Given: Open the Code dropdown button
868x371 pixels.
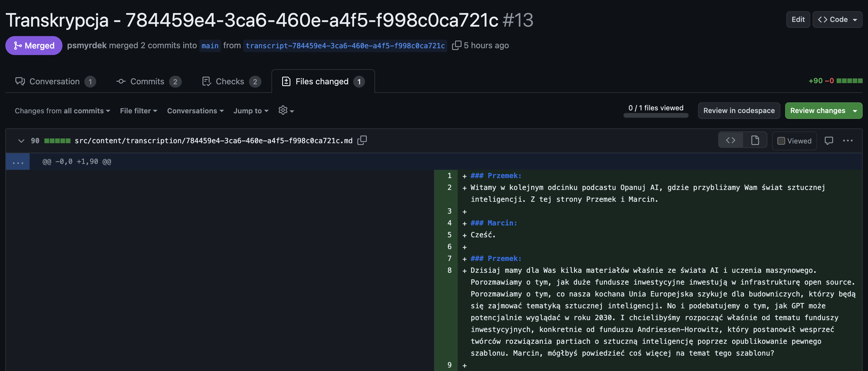Looking at the screenshot, I should point(837,20).
